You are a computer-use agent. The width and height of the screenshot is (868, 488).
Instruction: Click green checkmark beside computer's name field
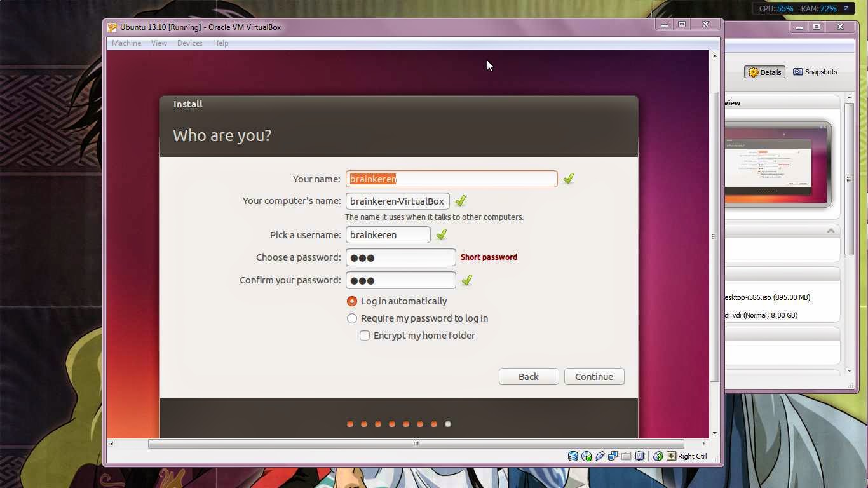[461, 201]
